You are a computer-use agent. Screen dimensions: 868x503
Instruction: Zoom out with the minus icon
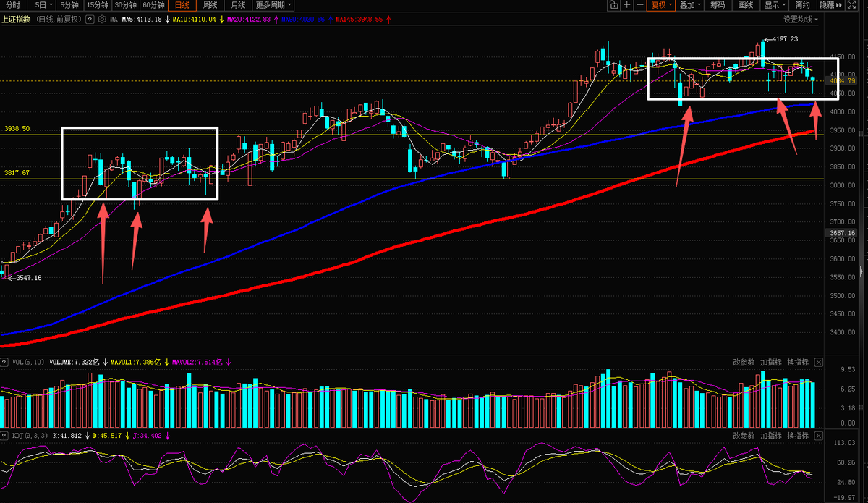coord(639,5)
